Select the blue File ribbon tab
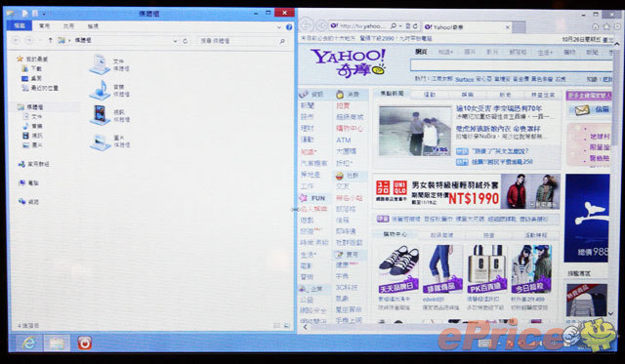 click(x=20, y=25)
